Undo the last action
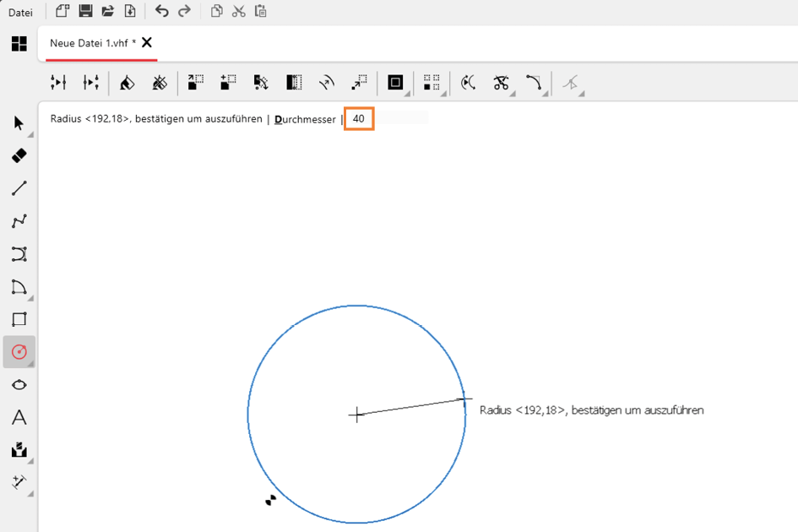798x532 pixels. tap(162, 11)
